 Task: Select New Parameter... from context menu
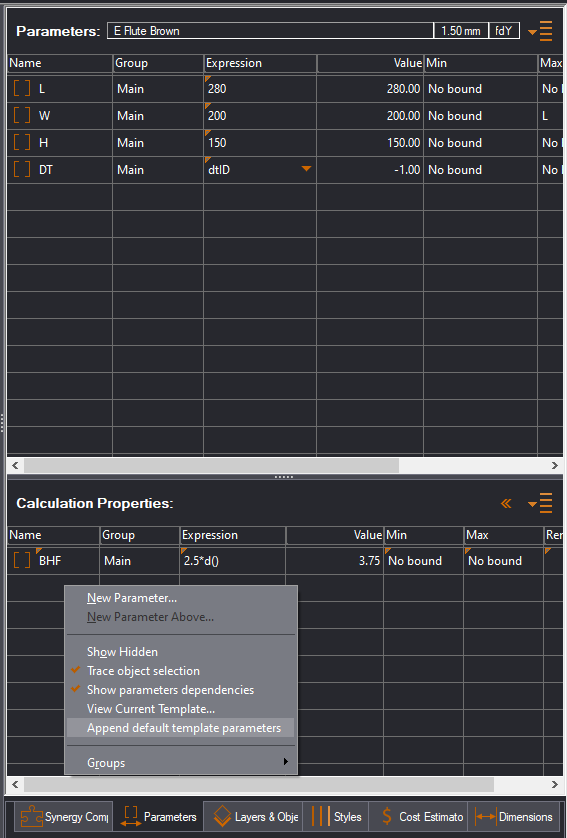pos(132,598)
